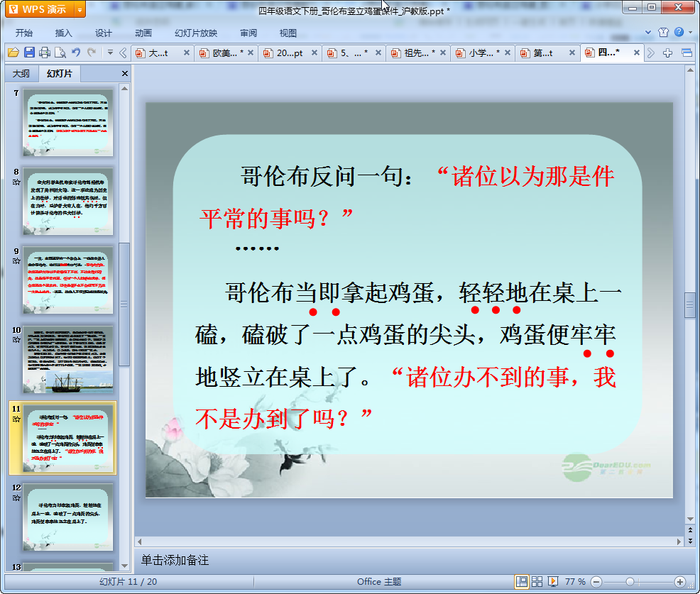
Task: Show more document tabs with right chevron
Action: tap(651, 53)
